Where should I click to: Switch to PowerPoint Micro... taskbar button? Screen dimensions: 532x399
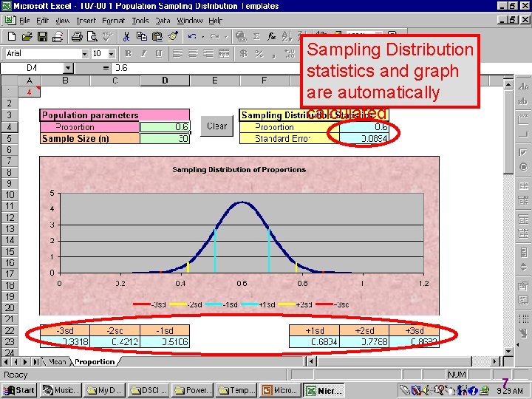point(279,390)
